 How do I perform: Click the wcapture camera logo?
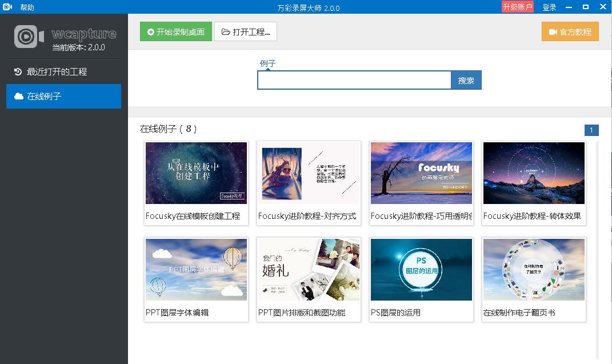29,37
